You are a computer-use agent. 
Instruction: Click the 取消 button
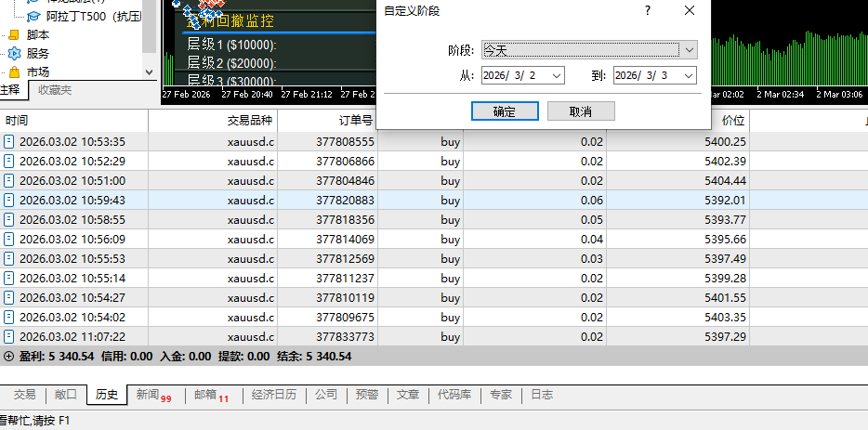[x=581, y=111]
